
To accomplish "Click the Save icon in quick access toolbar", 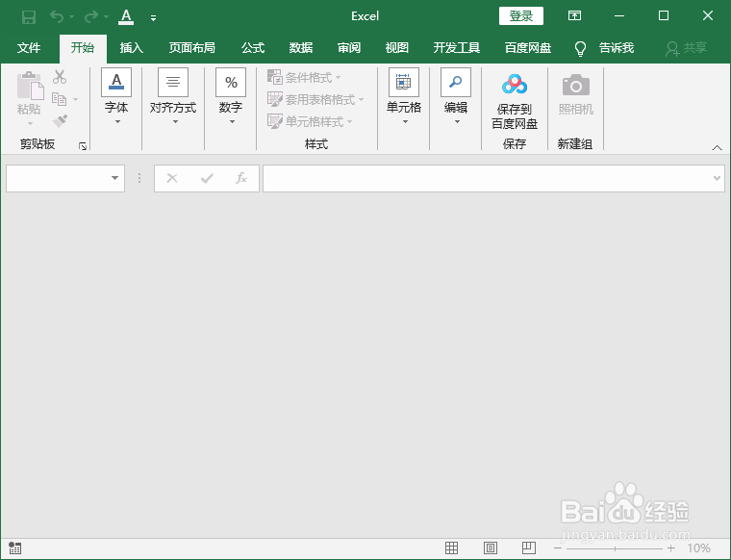I will (29, 17).
